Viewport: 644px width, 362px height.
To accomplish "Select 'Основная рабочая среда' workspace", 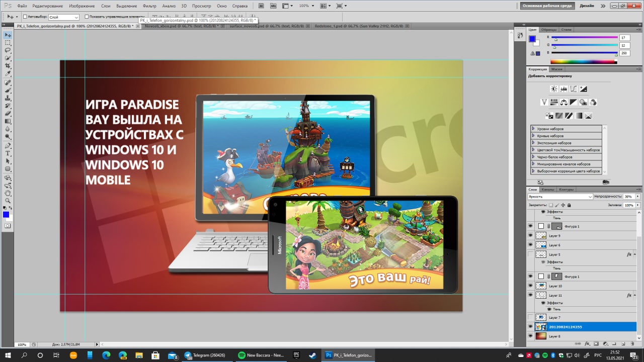I will (547, 6).
